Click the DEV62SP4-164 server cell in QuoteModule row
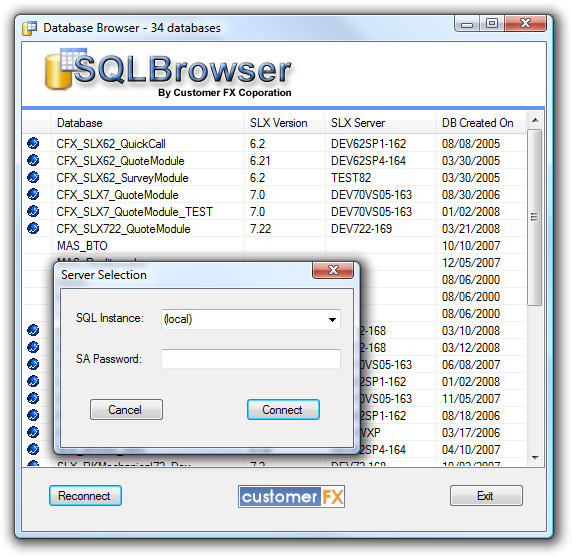Viewport: 572px width, 557px height. point(368,161)
